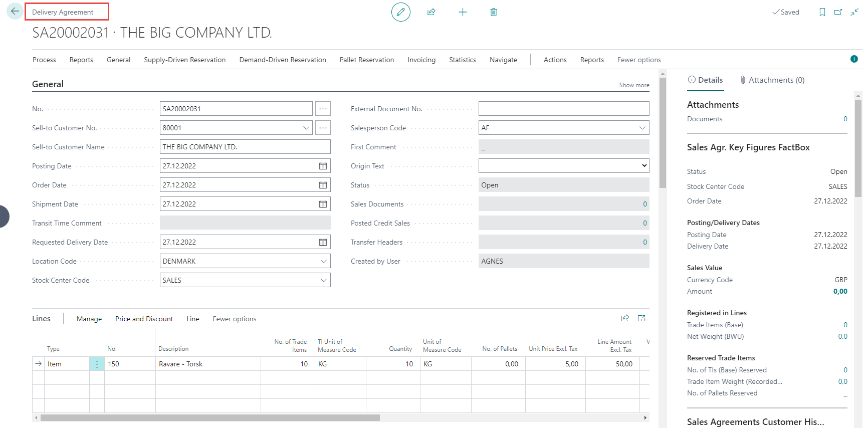Viewport: 868px width, 428px height.
Task: Click row options for Item line 150
Action: click(97, 364)
